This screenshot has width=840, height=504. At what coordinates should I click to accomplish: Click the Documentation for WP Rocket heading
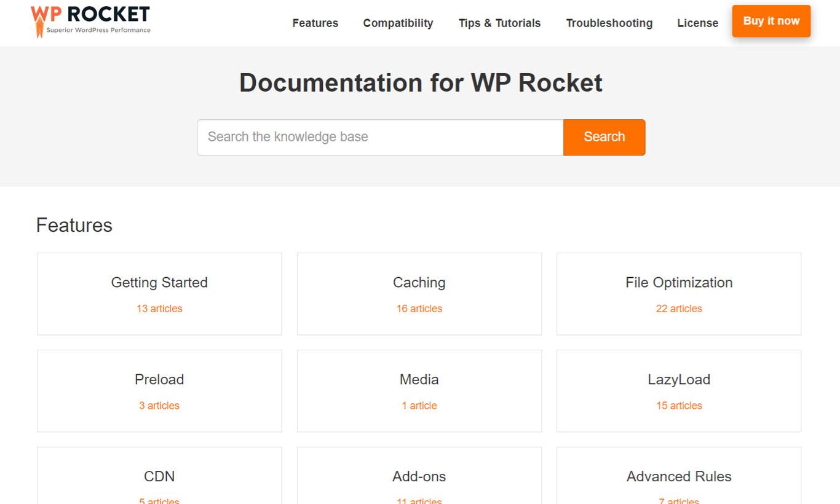pos(421,82)
